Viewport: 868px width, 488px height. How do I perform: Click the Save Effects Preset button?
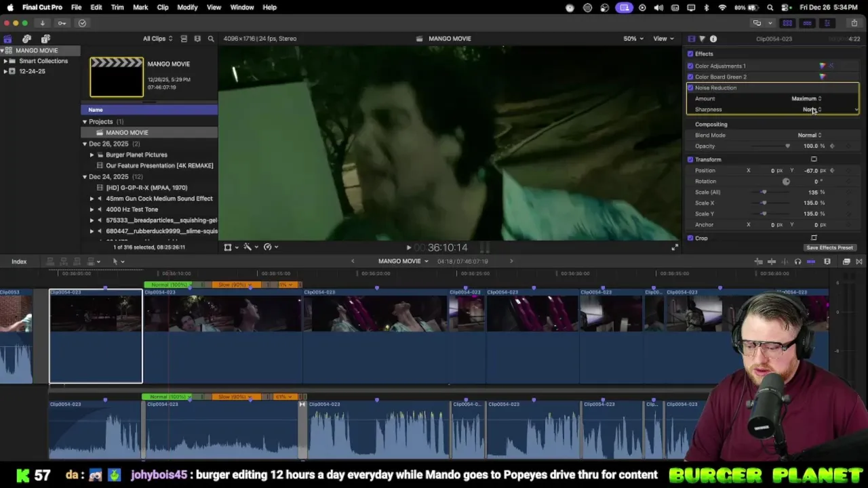[x=829, y=247]
